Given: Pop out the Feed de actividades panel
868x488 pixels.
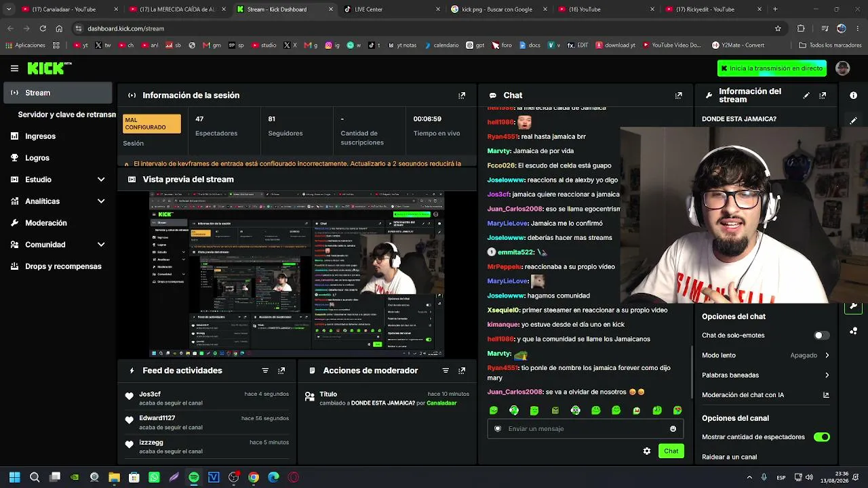Looking at the screenshot, I should [x=281, y=371].
